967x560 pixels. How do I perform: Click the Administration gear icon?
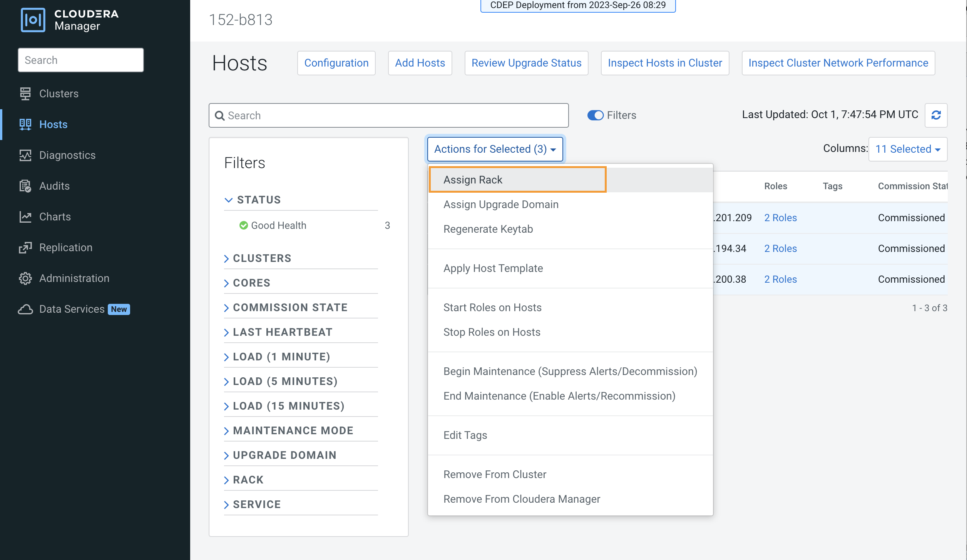click(25, 278)
